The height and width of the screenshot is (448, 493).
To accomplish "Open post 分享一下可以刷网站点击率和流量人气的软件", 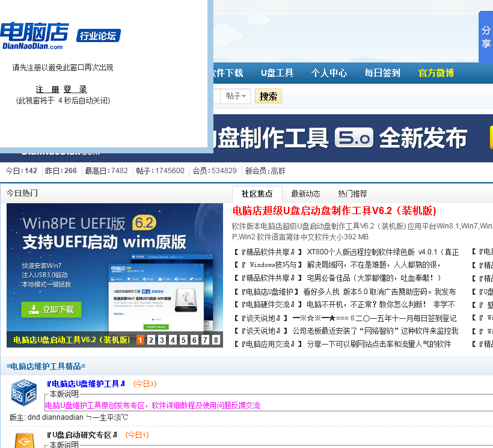I will coord(379,344).
